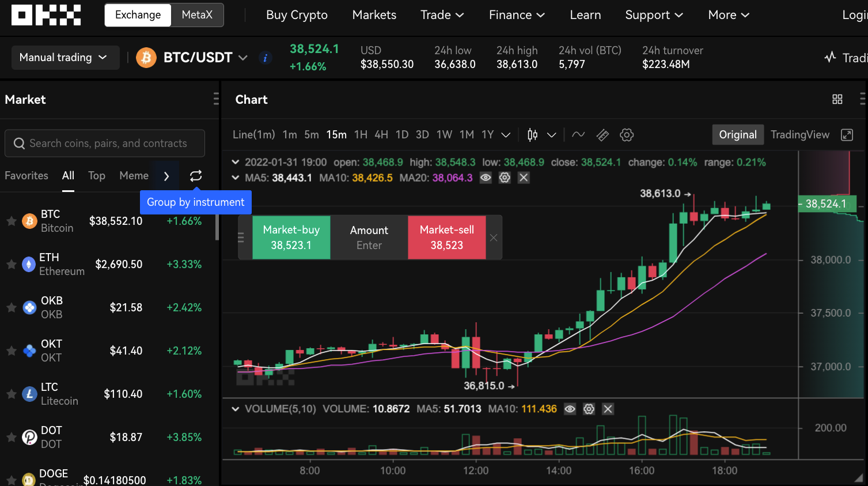Open the measuring ruler tool
Viewport: 868px width, 486px height.
(x=602, y=134)
